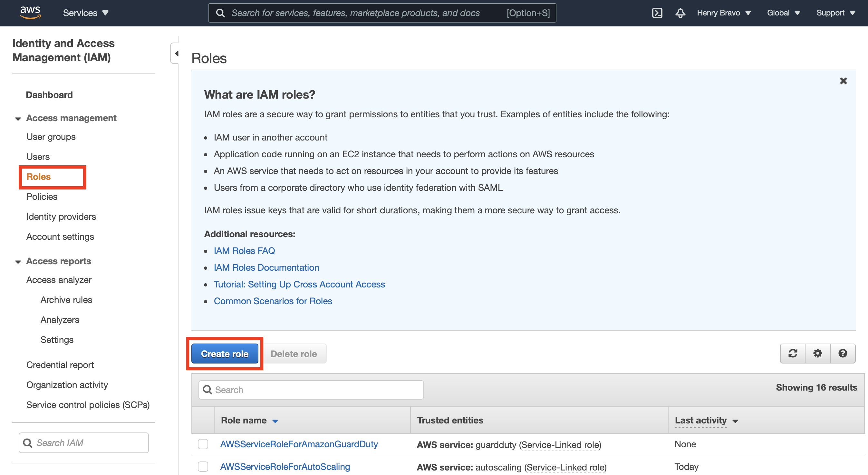Click the roles Search input field
868x475 pixels.
(x=311, y=390)
